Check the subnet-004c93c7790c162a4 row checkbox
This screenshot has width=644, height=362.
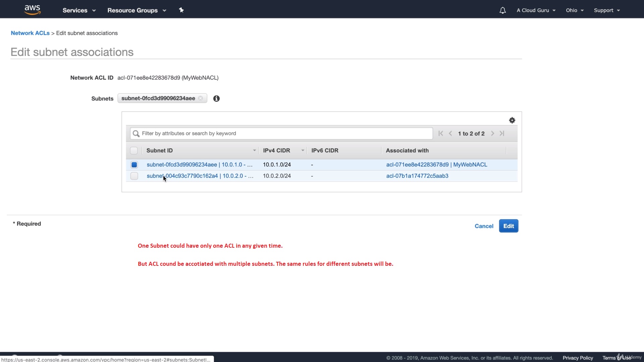[x=134, y=176]
